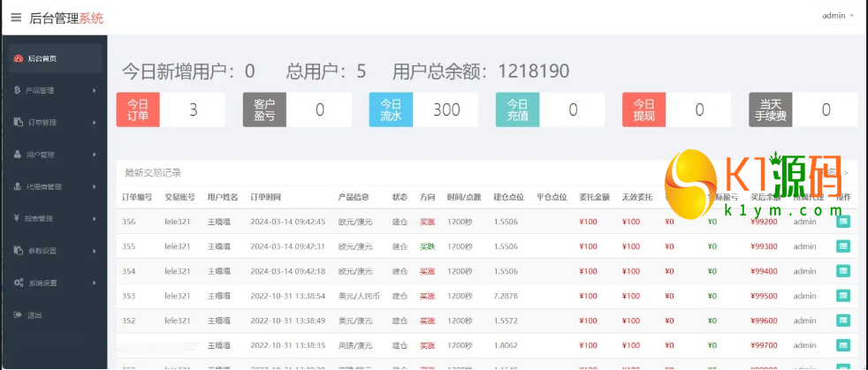The width and height of the screenshot is (868, 370).
Task: Click the 交易账号 column header
Action: 179,197
